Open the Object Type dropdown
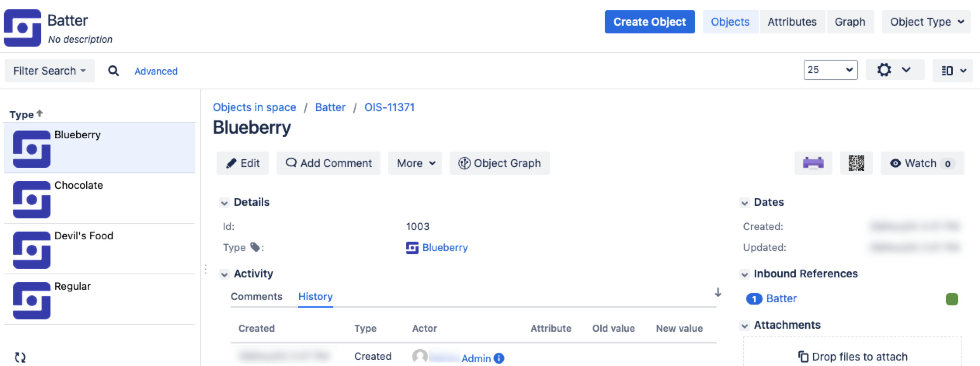Screen dimensions: 980x366 coord(926,22)
